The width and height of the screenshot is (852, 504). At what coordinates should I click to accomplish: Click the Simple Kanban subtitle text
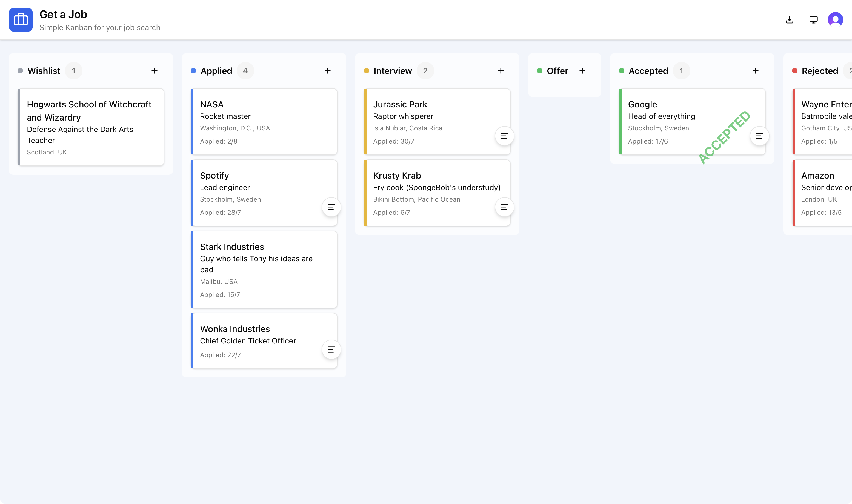tap(100, 27)
